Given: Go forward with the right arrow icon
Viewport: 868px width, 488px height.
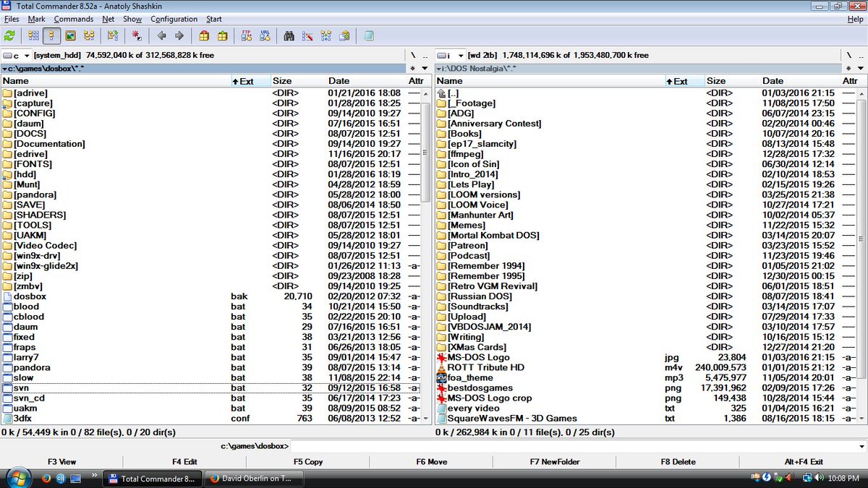Looking at the screenshot, I should point(179,35).
